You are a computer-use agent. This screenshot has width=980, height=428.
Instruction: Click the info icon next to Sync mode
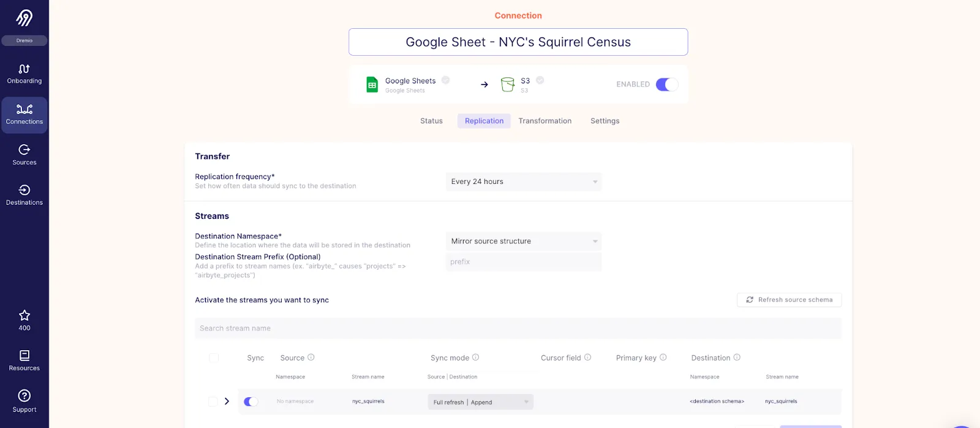[476, 357]
